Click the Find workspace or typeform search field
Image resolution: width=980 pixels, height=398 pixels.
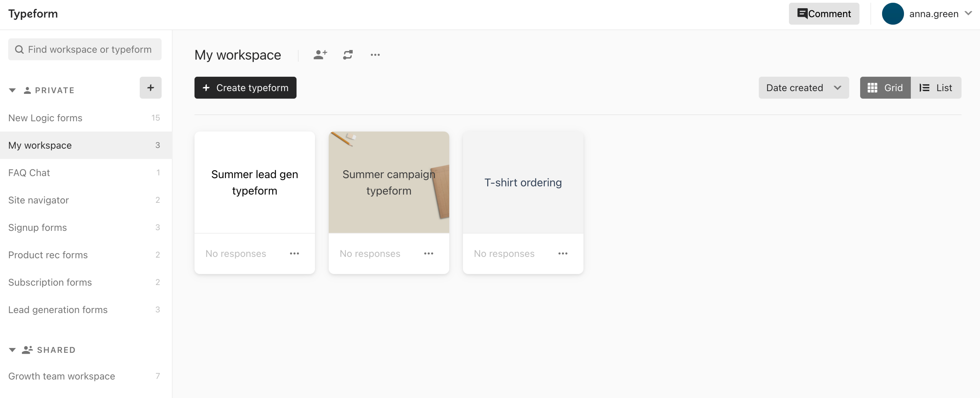click(x=85, y=49)
